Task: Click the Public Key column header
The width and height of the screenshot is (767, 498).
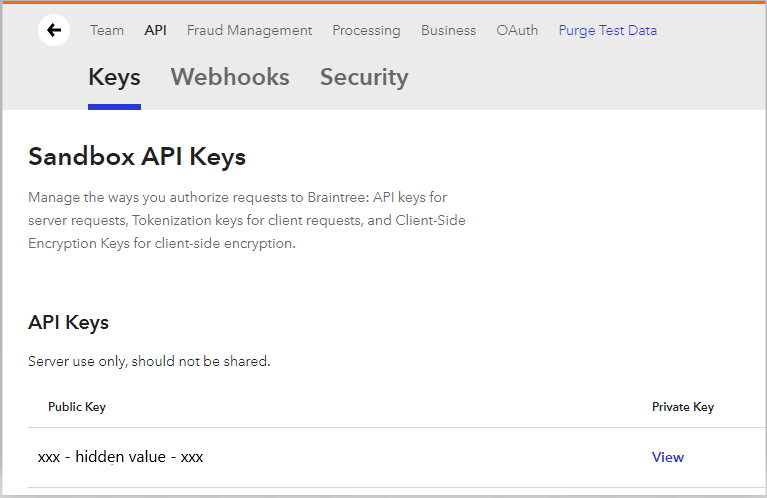Action: pyautogui.click(x=76, y=407)
